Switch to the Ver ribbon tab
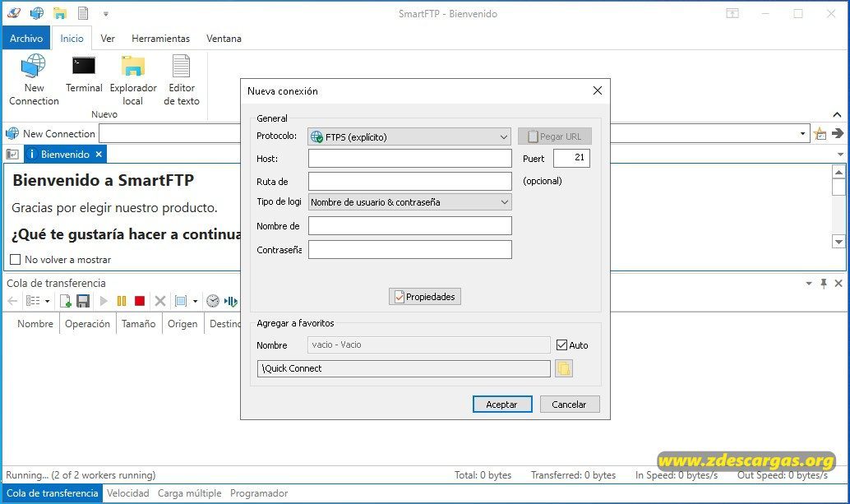The height and width of the screenshot is (504, 850). 108,39
